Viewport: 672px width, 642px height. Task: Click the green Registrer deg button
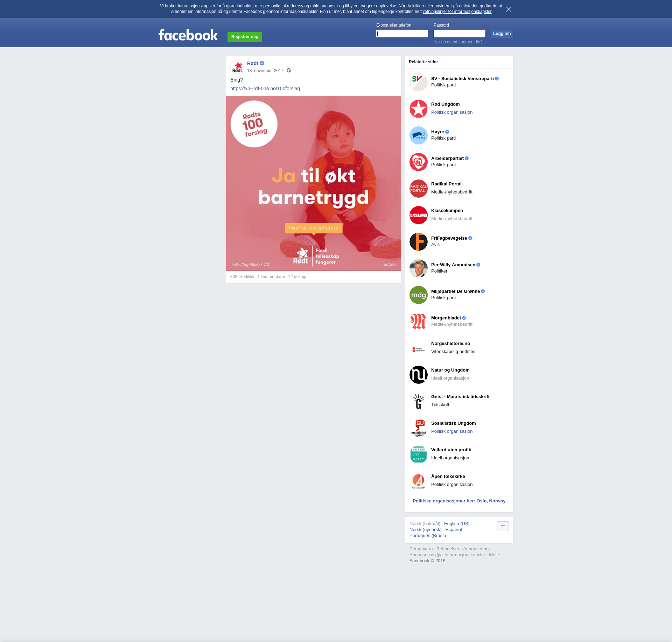pyautogui.click(x=245, y=37)
